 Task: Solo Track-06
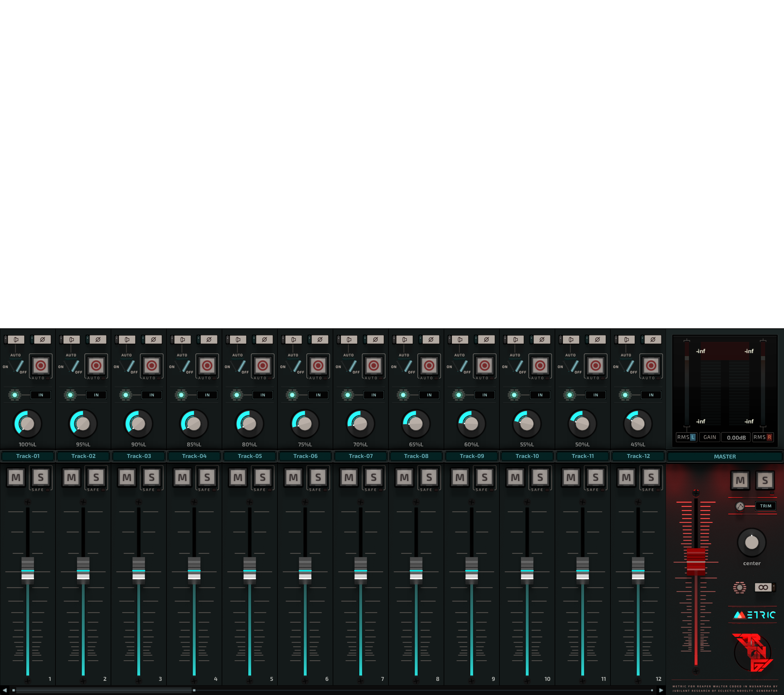[x=318, y=477]
